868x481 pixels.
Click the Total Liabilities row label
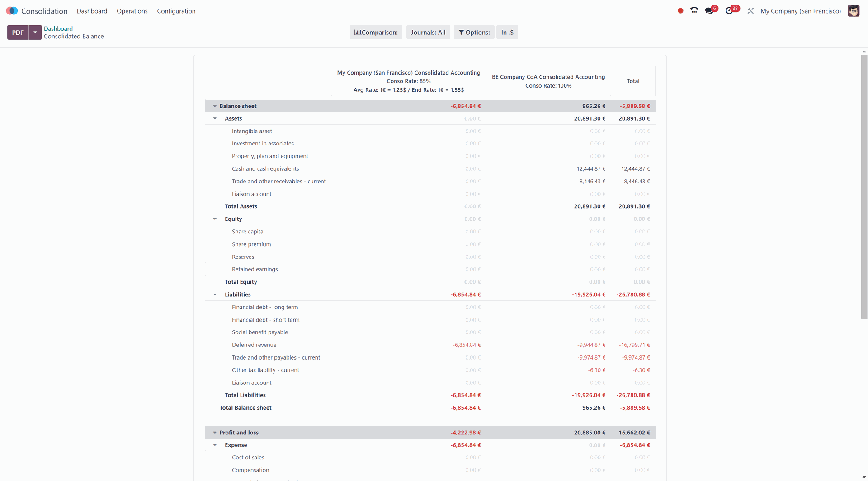[x=245, y=395]
